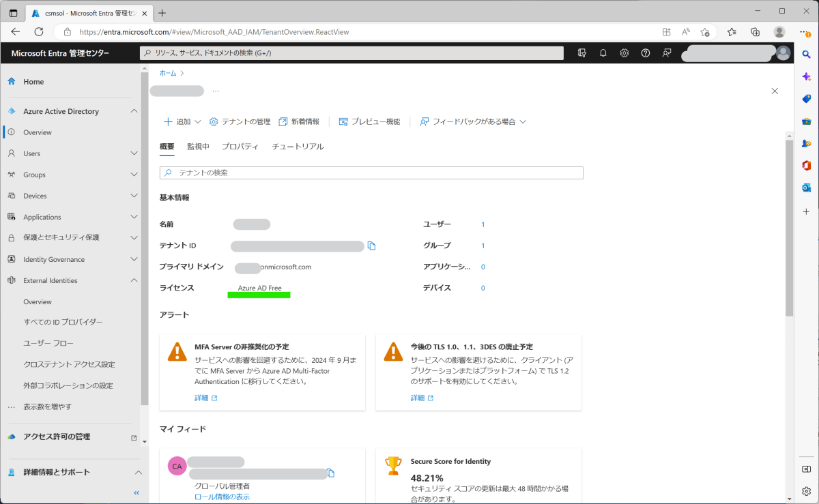Image resolution: width=819 pixels, height=504 pixels.
Task: Click the account avatar in header
Action: tap(784, 53)
